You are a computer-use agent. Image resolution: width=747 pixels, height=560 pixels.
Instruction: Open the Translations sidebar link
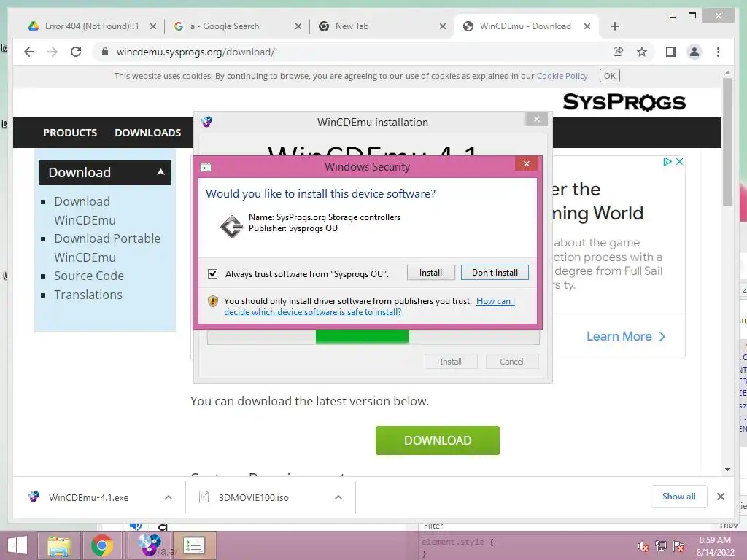88,295
